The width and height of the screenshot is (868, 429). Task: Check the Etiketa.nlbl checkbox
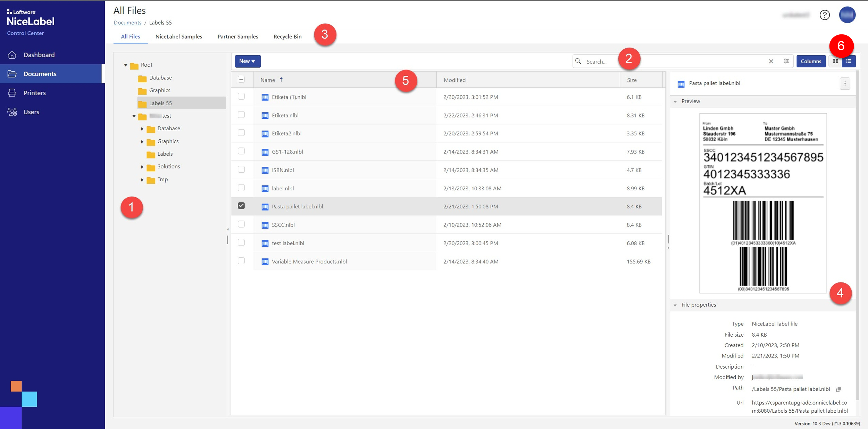point(241,115)
